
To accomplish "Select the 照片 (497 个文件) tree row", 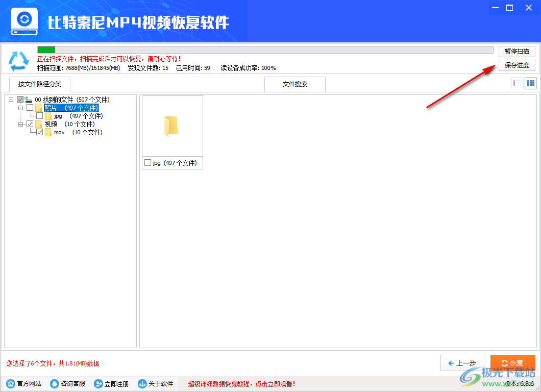I will point(71,108).
